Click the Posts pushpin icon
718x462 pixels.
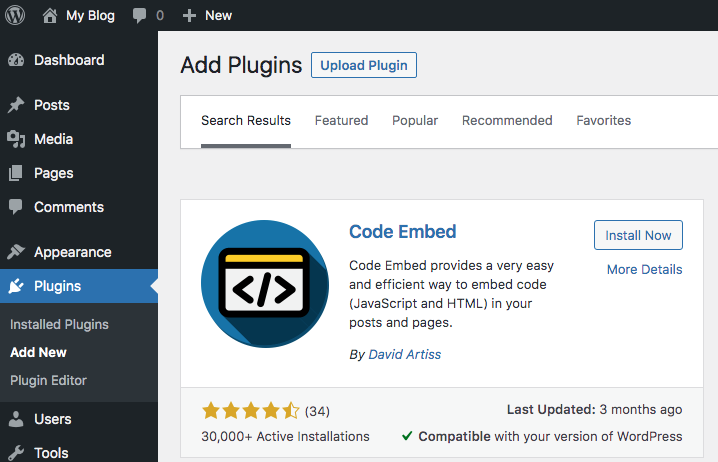(x=16, y=105)
